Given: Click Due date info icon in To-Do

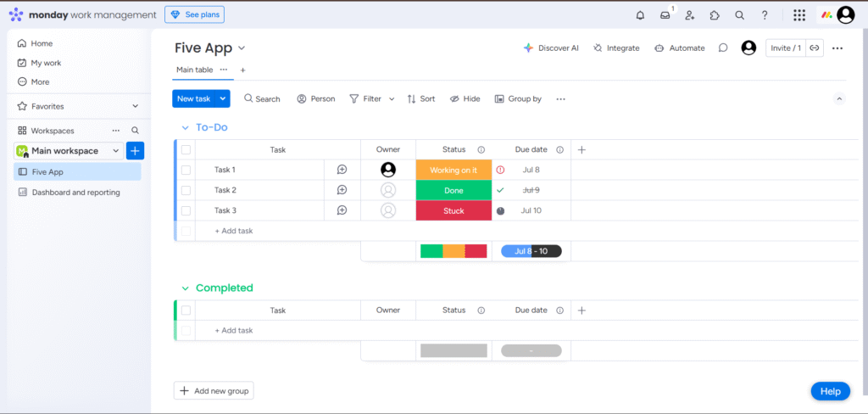Looking at the screenshot, I should [x=559, y=149].
